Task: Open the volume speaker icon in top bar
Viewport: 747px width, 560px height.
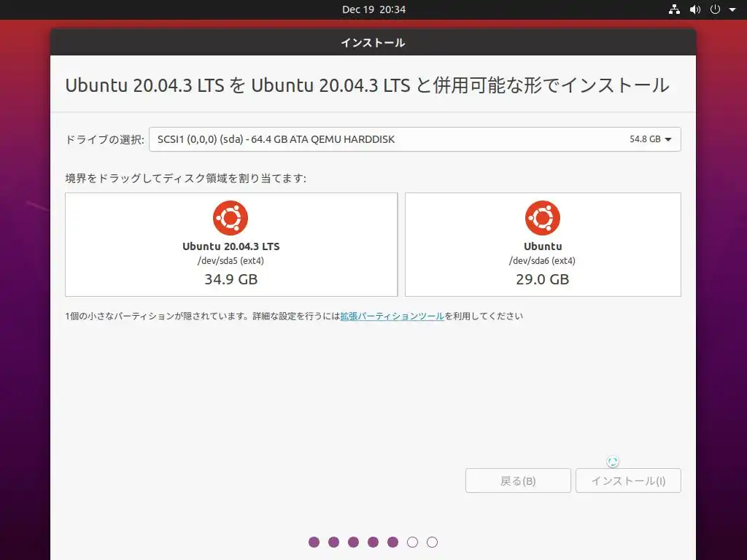Action: pos(695,9)
